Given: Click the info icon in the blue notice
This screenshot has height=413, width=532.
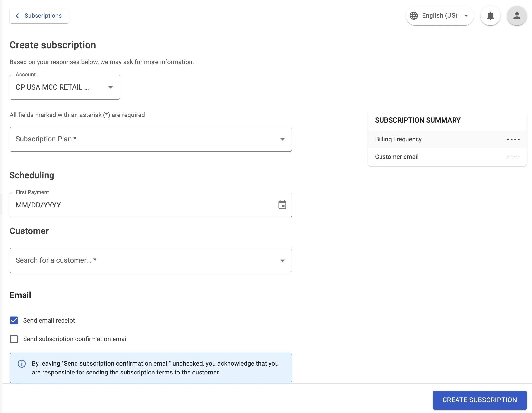Looking at the screenshot, I should (22, 363).
